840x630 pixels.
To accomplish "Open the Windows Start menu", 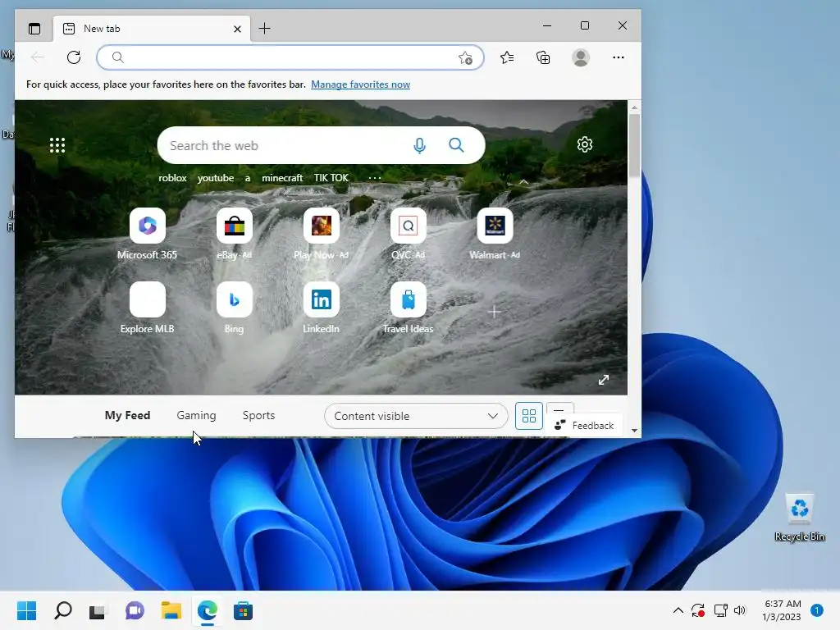I will point(27,610).
